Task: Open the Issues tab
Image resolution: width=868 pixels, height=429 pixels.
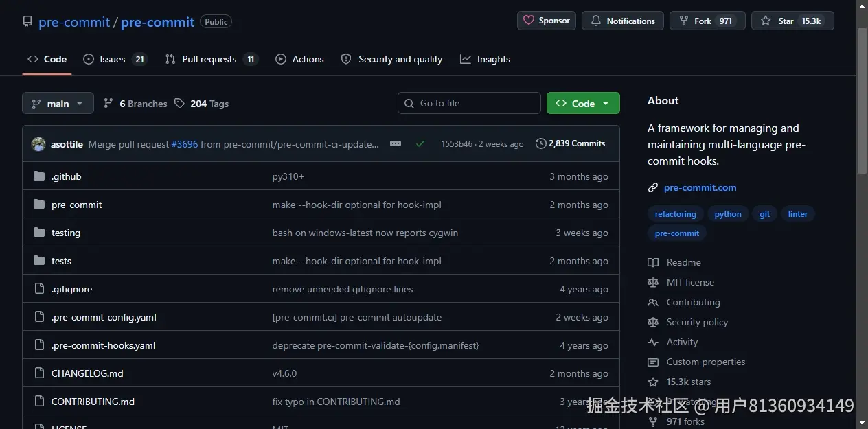Action: point(115,59)
